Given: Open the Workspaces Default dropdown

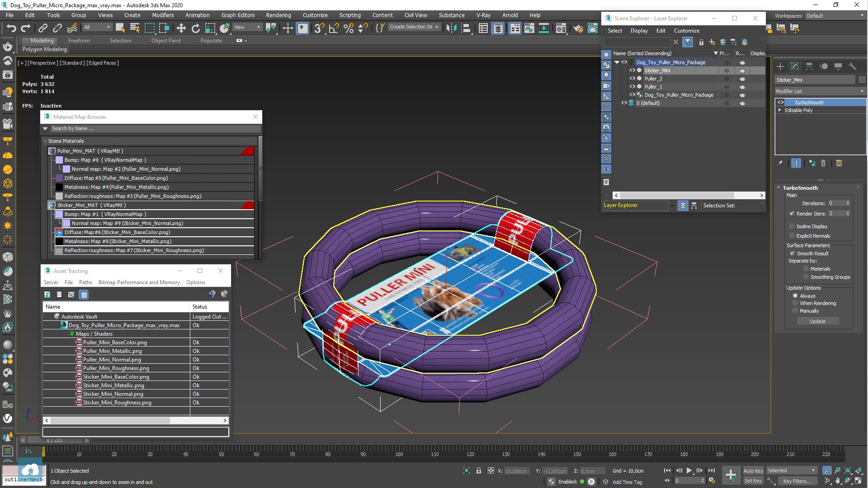Looking at the screenshot, I should pyautogui.click(x=835, y=16).
